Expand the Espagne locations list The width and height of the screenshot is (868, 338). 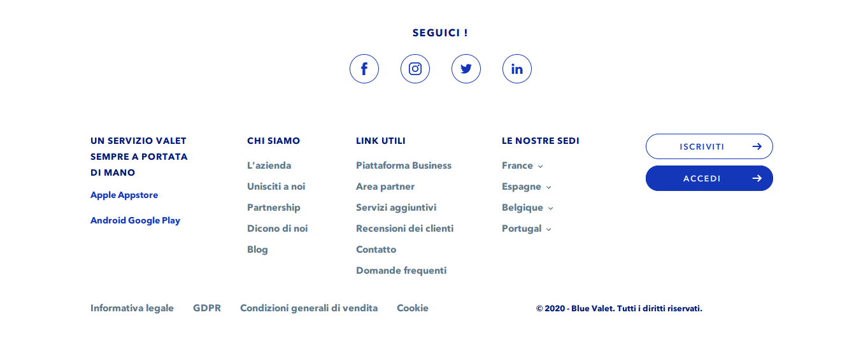(x=526, y=187)
